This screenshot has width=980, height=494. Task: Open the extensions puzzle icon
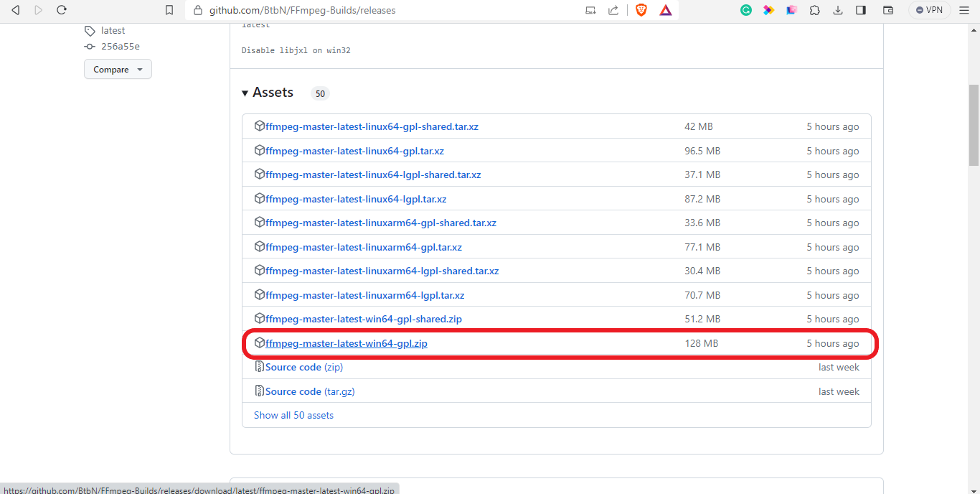tap(815, 10)
